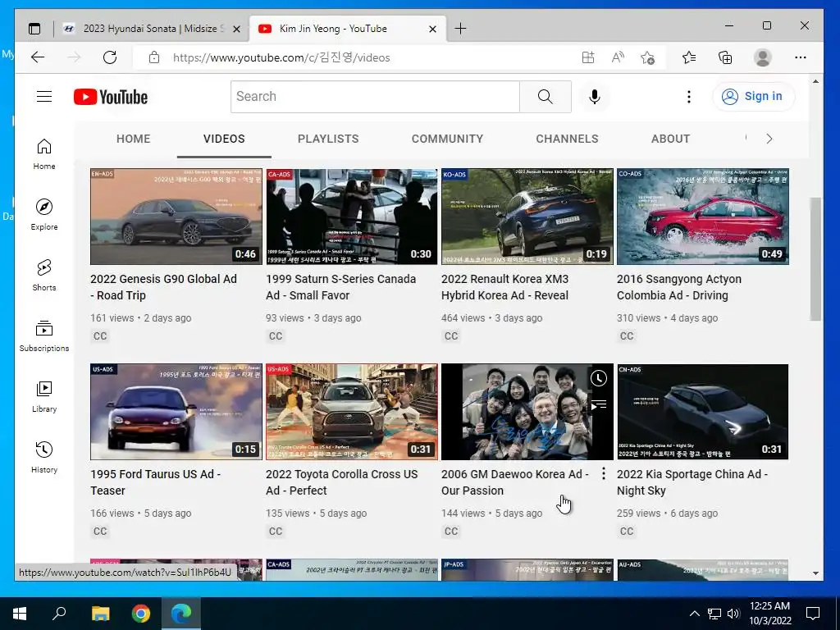
Task: Go back with the browser back arrow
Action: (x=38, y=57)
